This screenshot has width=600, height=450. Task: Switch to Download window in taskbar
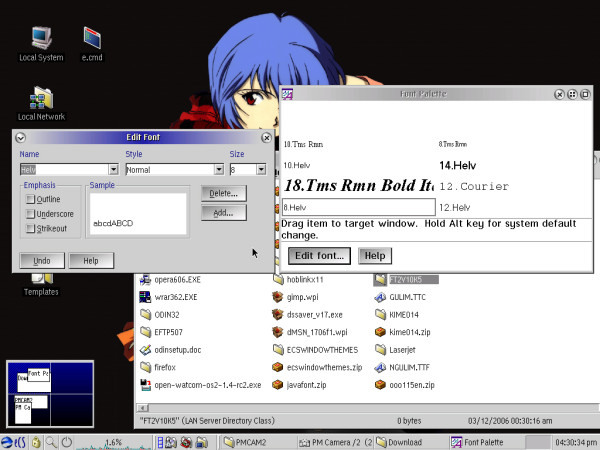pos(408,441)
